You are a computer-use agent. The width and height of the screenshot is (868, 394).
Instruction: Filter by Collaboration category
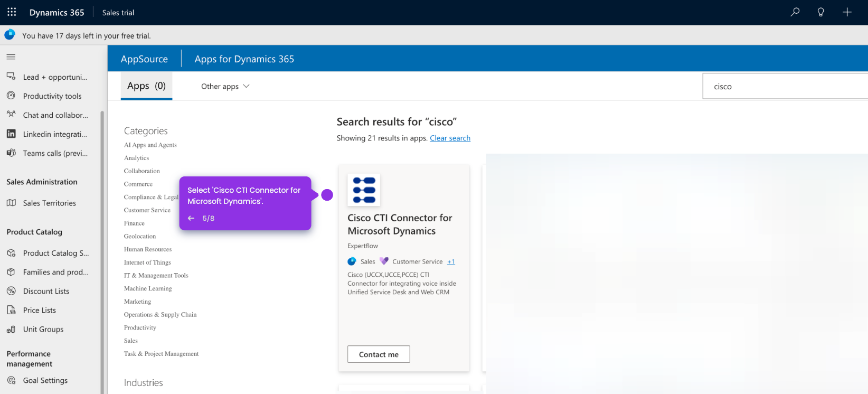coord(142,171)
